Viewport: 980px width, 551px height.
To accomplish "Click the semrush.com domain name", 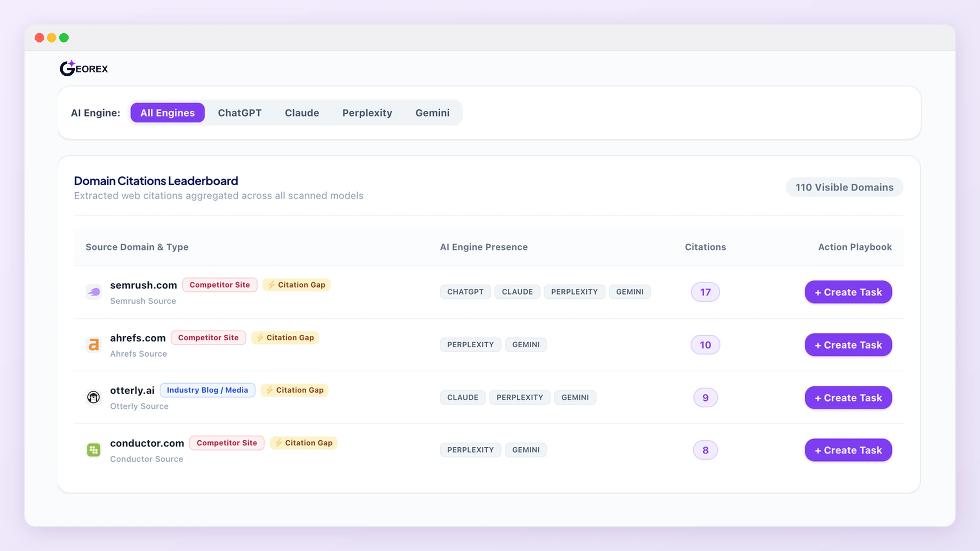I will pyautogui.click(x=143, y=285).
